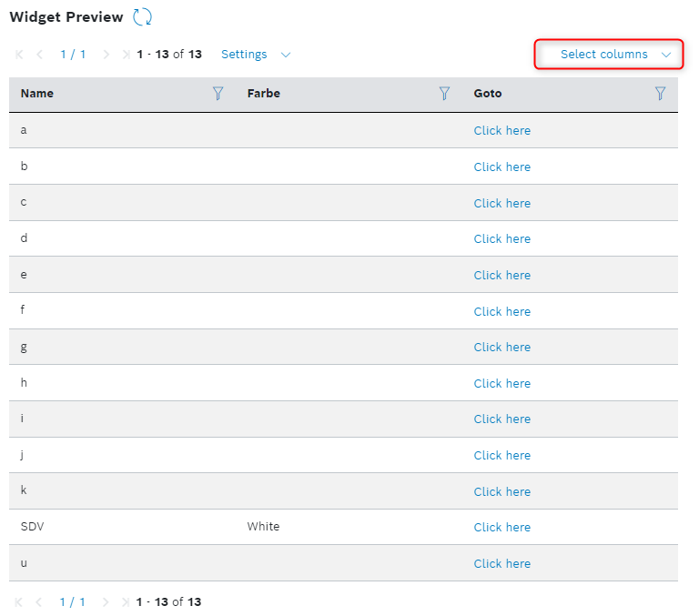Click the 'Click here' link for SDV
The width and height of the screenshot is (699, 616).
(501, 528)
